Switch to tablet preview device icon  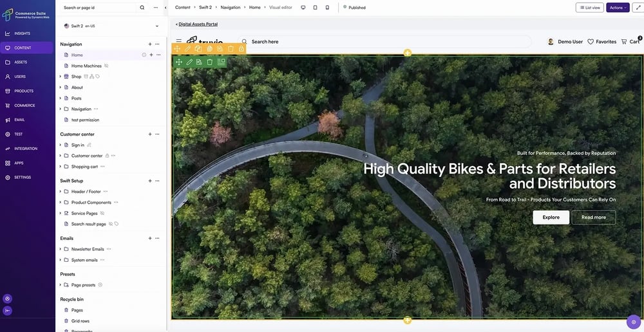click(316, 7)
